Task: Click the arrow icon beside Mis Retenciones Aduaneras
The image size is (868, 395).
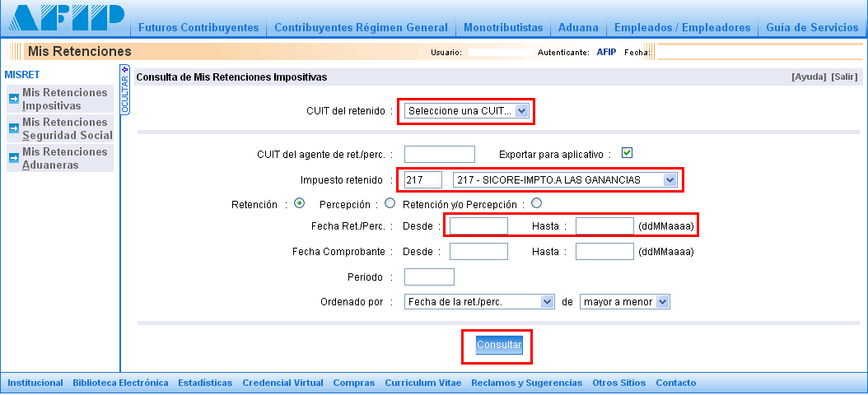Action: (x=13, y=158)
